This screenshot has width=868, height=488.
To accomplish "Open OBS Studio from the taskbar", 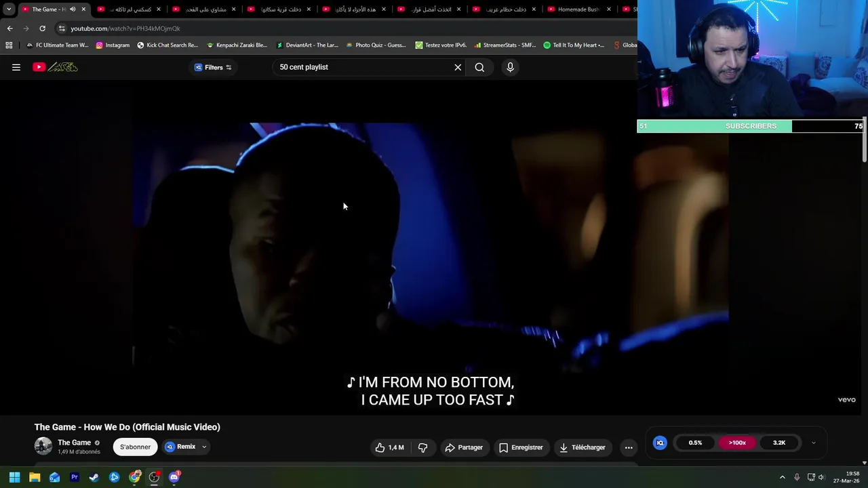I will 154,477.
